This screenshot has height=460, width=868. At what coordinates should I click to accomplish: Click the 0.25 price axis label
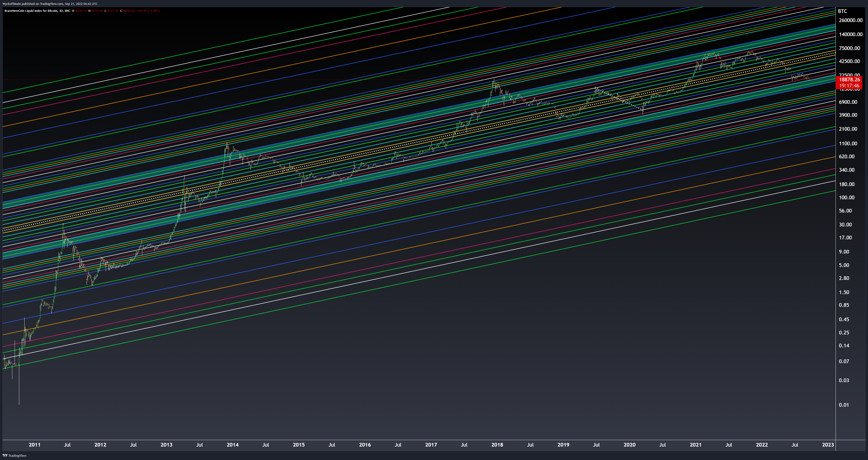844,333
